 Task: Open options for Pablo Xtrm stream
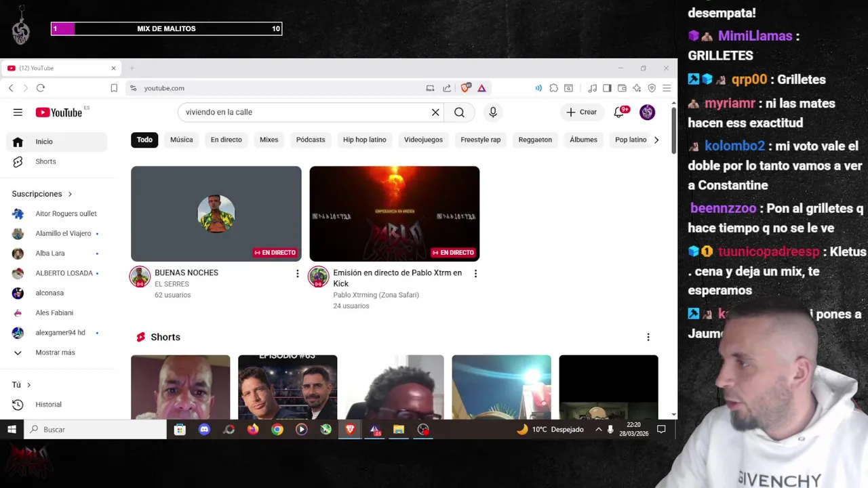click(x=475, y=274)
